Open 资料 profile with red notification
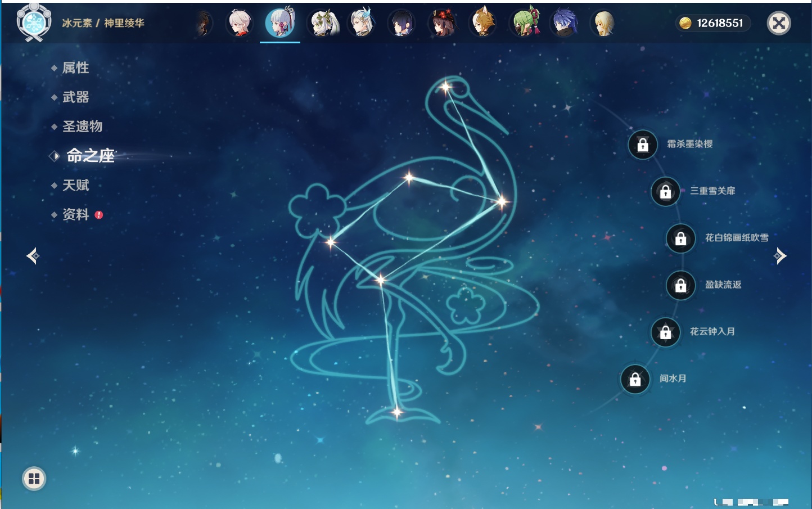This screenshot has width=812, height=509. (75, 214)
